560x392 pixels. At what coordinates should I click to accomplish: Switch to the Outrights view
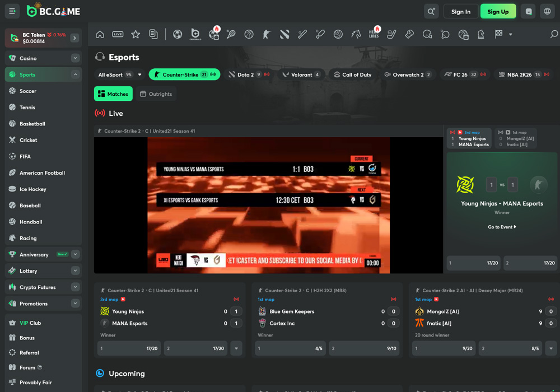point(156,94)
